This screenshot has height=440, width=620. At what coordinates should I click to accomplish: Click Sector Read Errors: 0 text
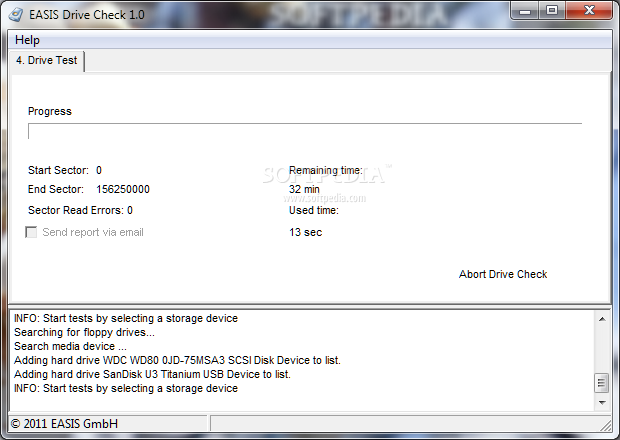[x=80, y=210]
